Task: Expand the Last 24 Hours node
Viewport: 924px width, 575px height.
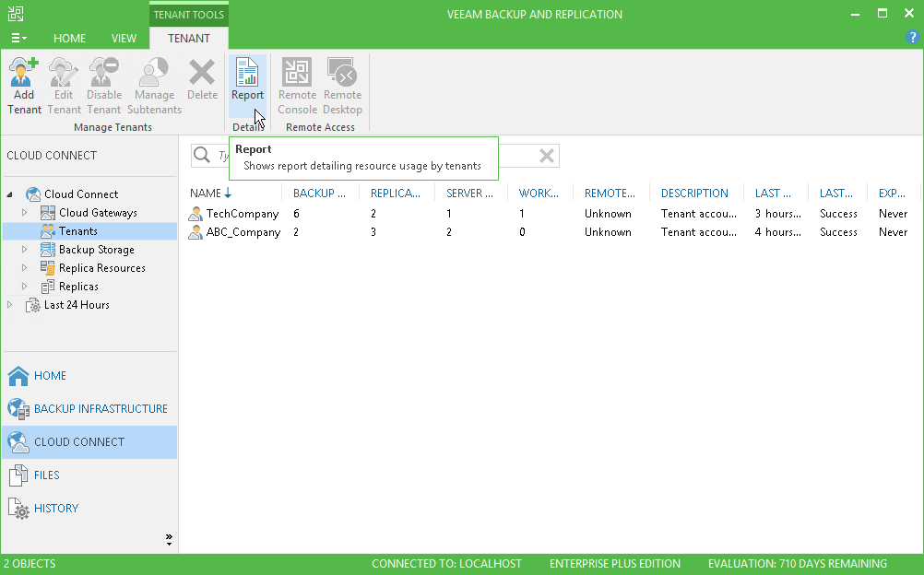Action: 9,305
